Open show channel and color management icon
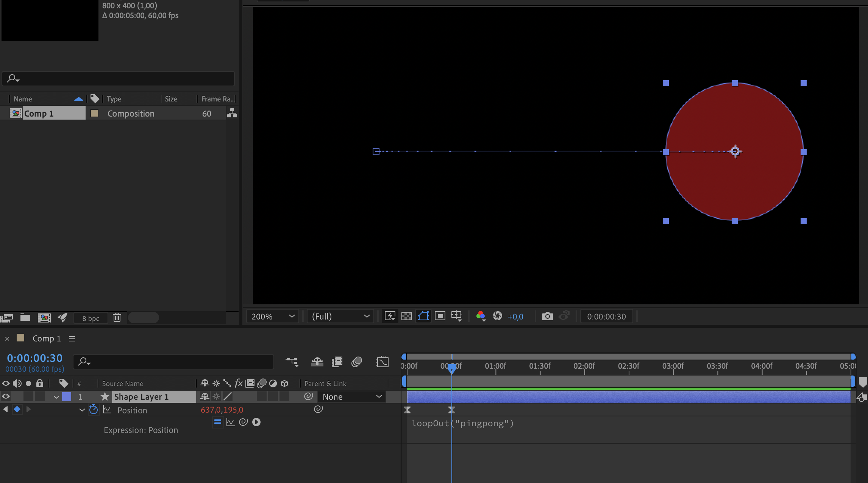Image resolution: width=868 pixels, height=483 pixels. 481,316
